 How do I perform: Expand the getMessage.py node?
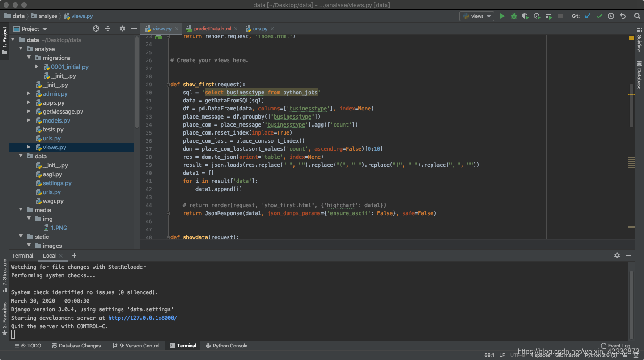[29, 111]
